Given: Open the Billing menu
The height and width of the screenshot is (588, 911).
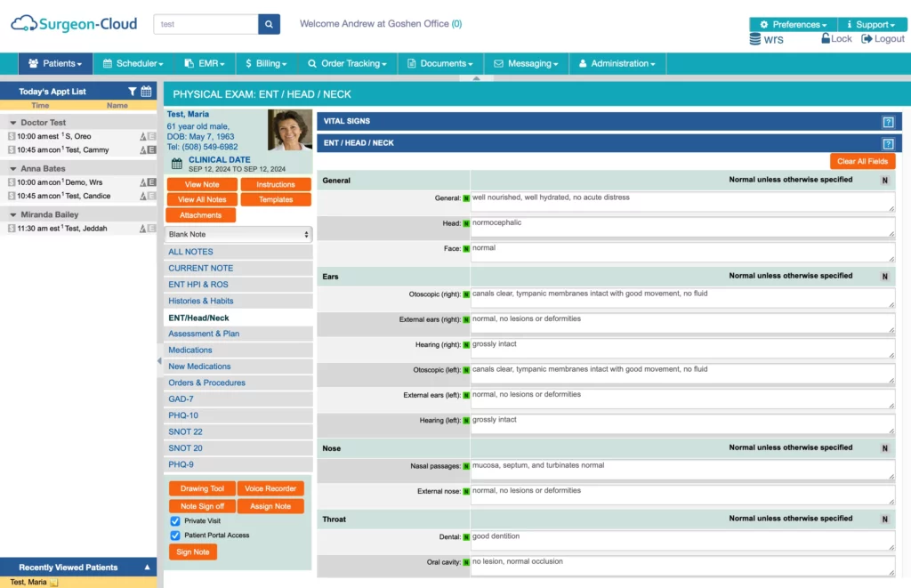Looking at the screenshot, I should point(267,64).
